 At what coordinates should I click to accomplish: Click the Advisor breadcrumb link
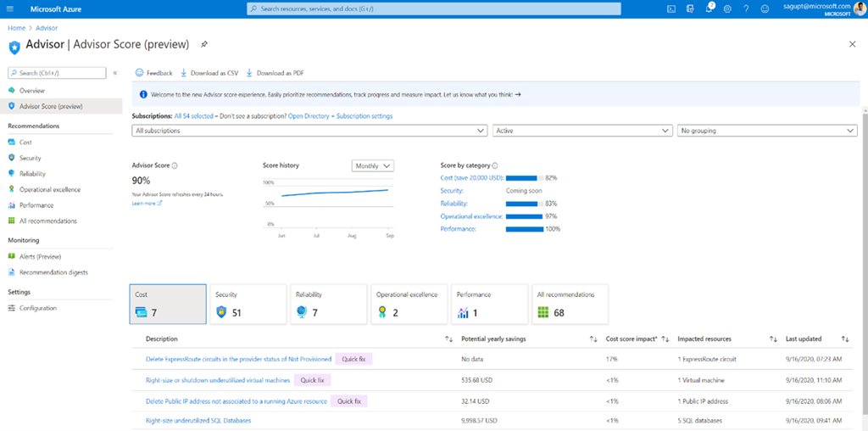coord(47,28)
